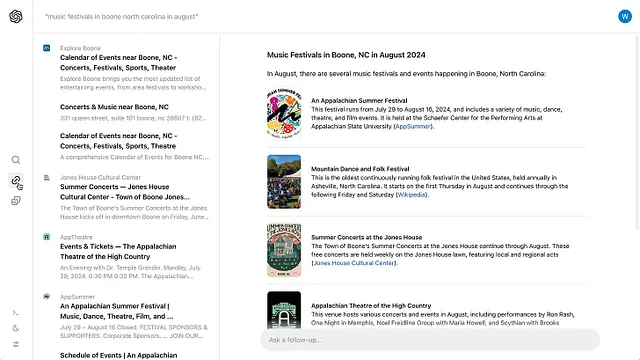640x360 pixels.
Task: Click the search query text at top
Action: (x=122, y=17)
